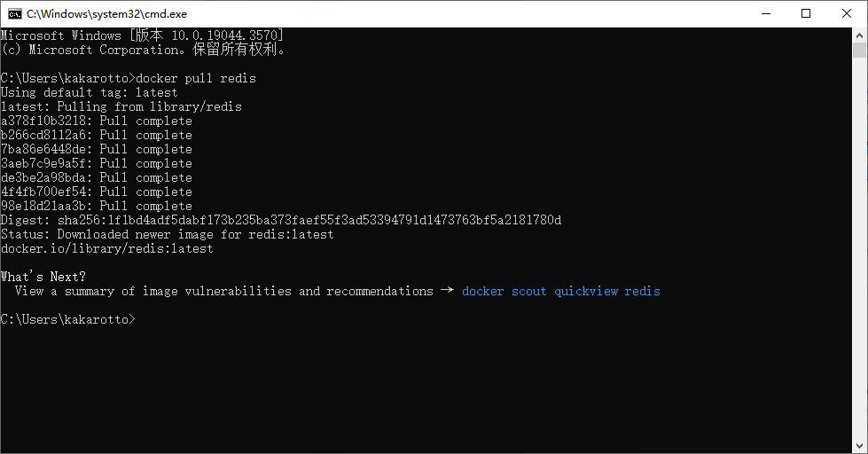Click the "What's Next?" heading
This screenshot has height=454, width=868.
(x=43, y=277)
